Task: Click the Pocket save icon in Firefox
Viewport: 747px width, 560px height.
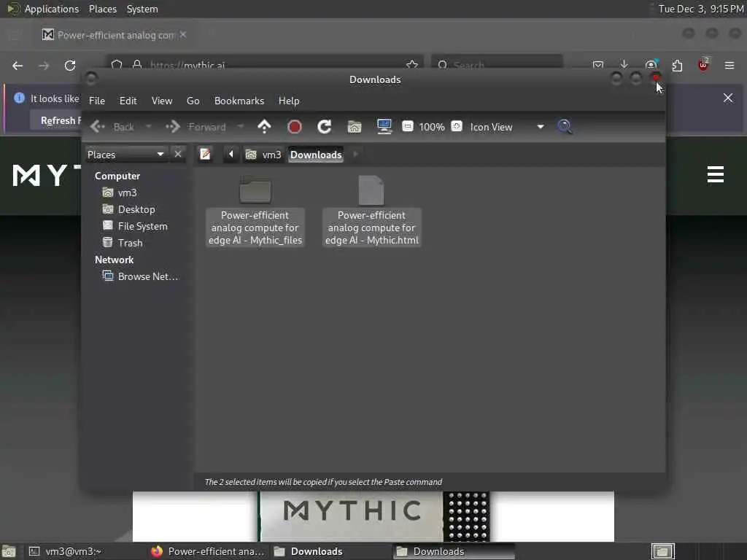Action: (x=598, y=65)
